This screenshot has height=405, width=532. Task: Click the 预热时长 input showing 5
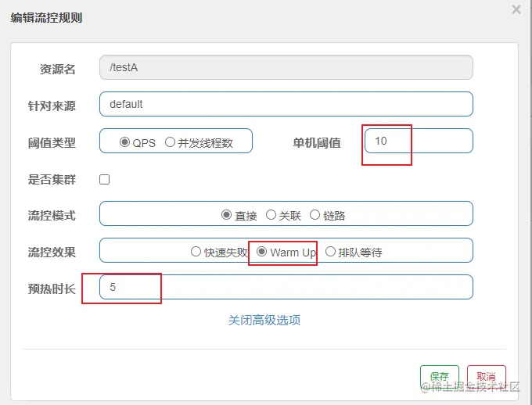286,287
